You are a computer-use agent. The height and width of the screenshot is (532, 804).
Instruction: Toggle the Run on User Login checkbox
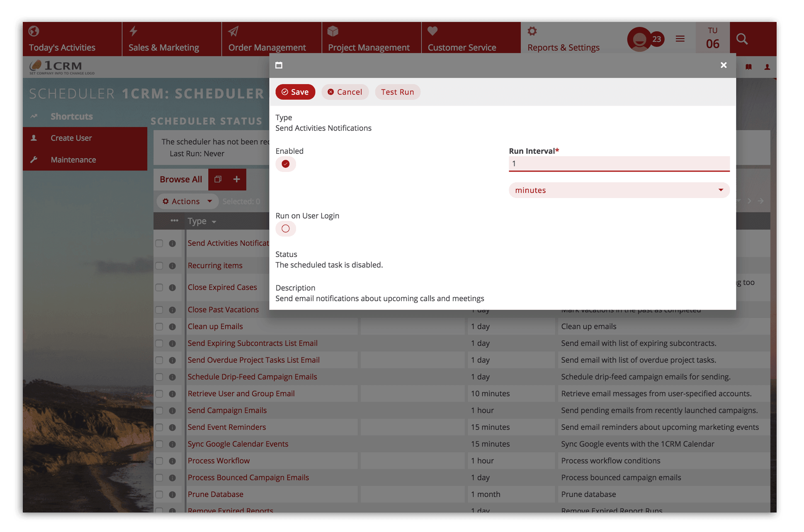click(286, 229)
